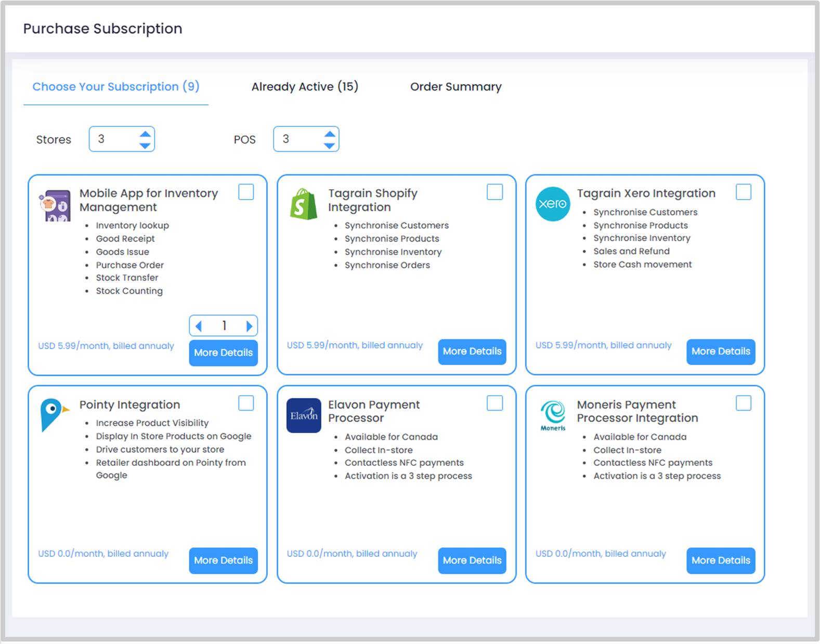Open the Order Summary tab
The width and height of the screenshot is (820, 644).
(x=455, y=87)
